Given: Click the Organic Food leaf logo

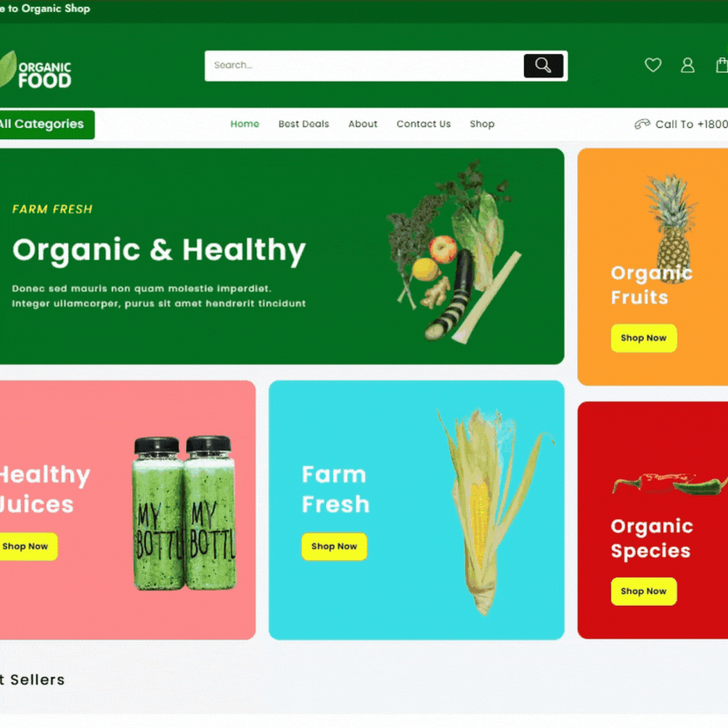Looking at the screenshot, I should [35, 70].
